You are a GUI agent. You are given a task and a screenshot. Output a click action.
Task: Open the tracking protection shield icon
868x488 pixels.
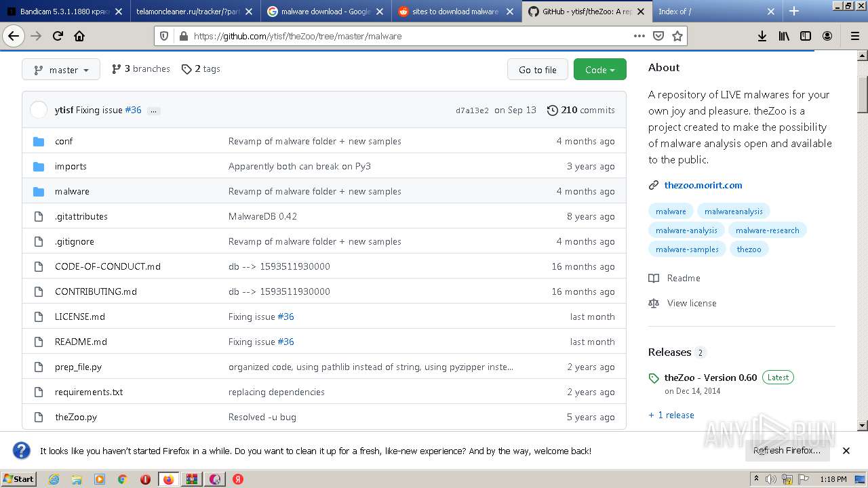click(x=165, y=36)
